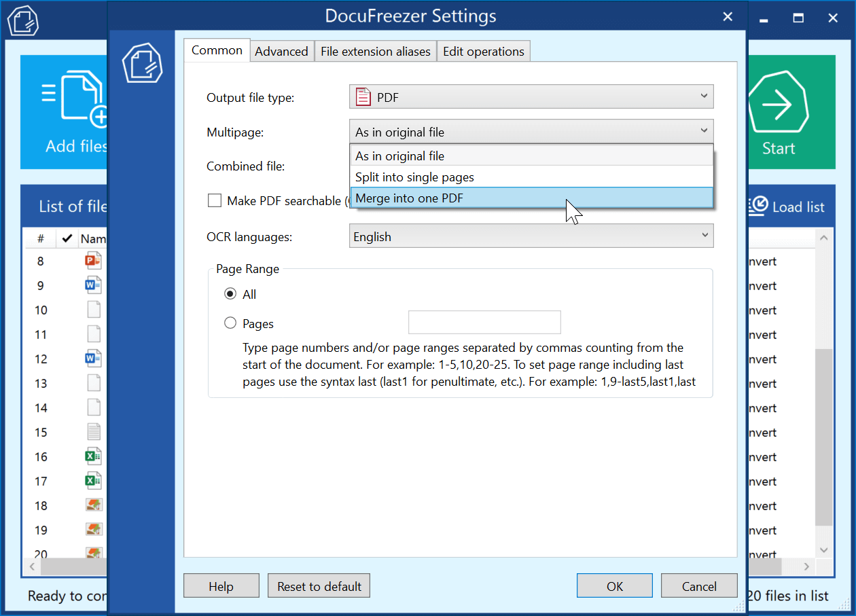
Task: Click the Add files document icon
Action: (82, 99)
